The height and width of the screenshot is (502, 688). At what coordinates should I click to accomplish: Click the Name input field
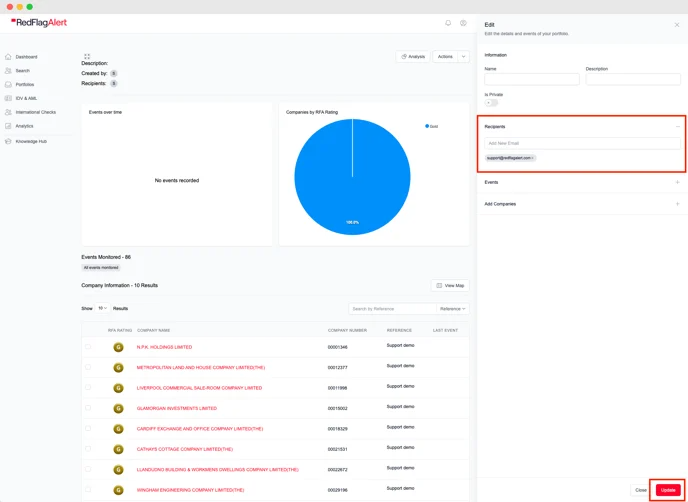[532, 79]
